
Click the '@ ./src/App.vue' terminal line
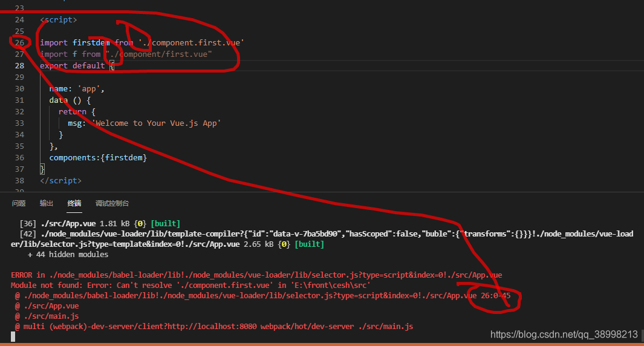(x=47, y=306)
